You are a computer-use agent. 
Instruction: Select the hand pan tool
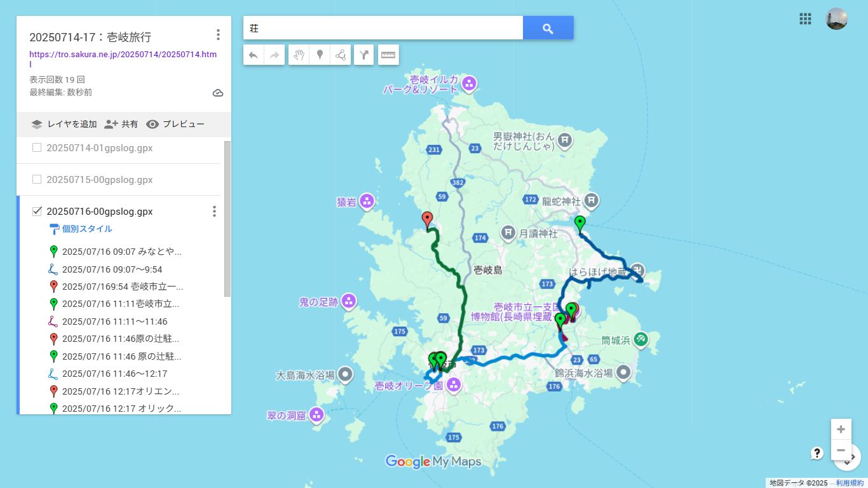pyautogui.click(x=299, y=55)
